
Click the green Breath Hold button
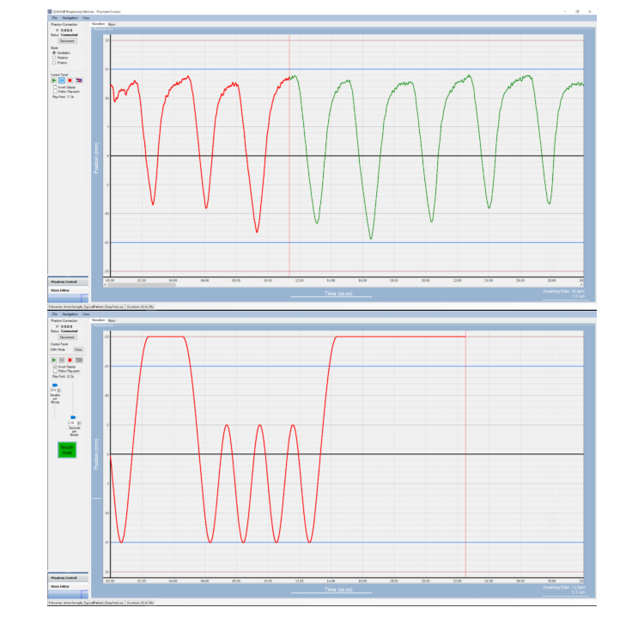(68, 449)
